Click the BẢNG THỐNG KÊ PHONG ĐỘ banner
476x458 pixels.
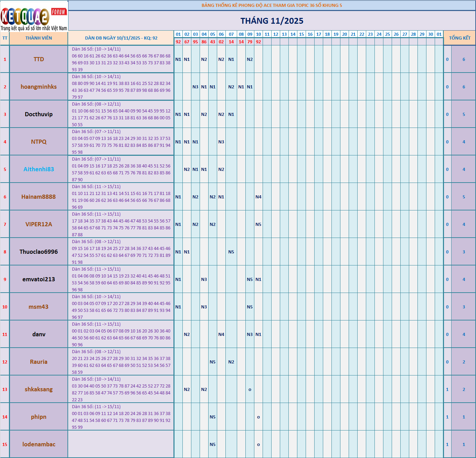point(272,5)
